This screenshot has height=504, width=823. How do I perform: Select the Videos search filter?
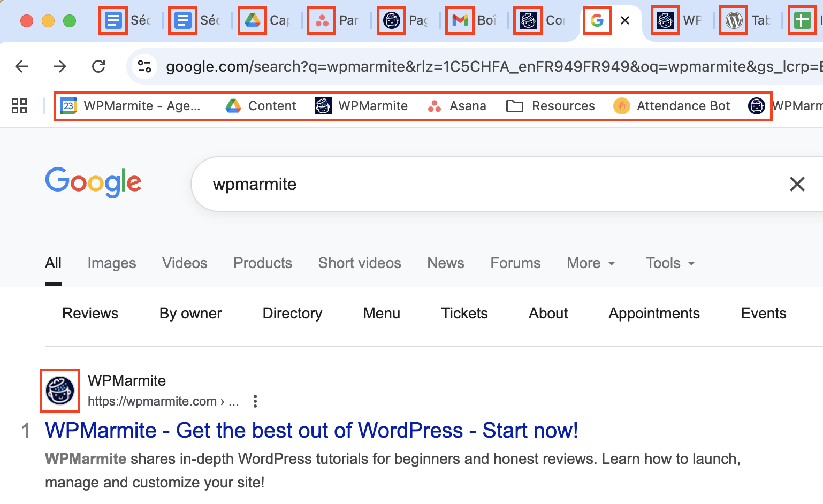[x=185, y=263]
